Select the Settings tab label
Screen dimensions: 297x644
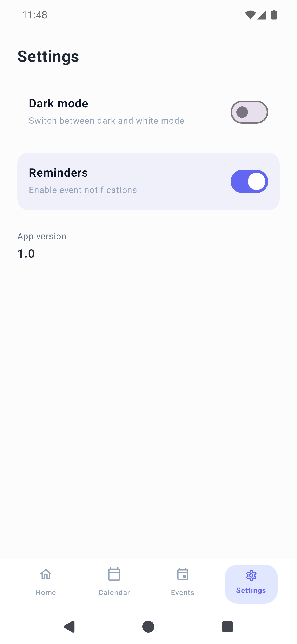251,590
